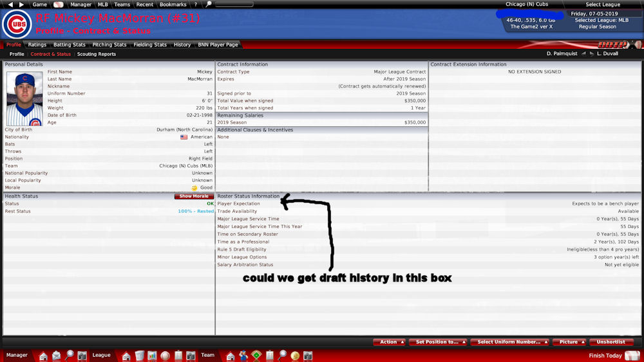Open League baseball icon
The image size is (644, 362).
[165, 356]
